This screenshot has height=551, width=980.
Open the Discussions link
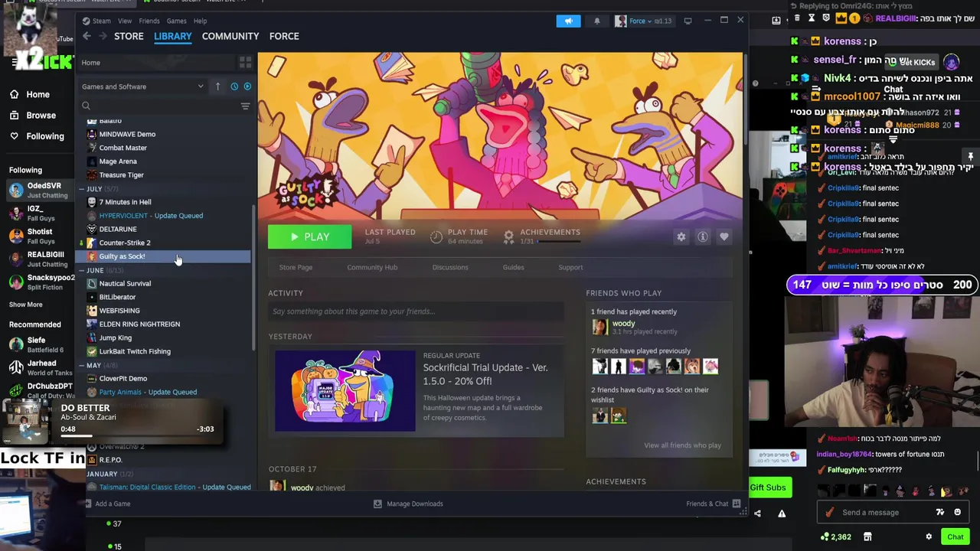[450, 267]
